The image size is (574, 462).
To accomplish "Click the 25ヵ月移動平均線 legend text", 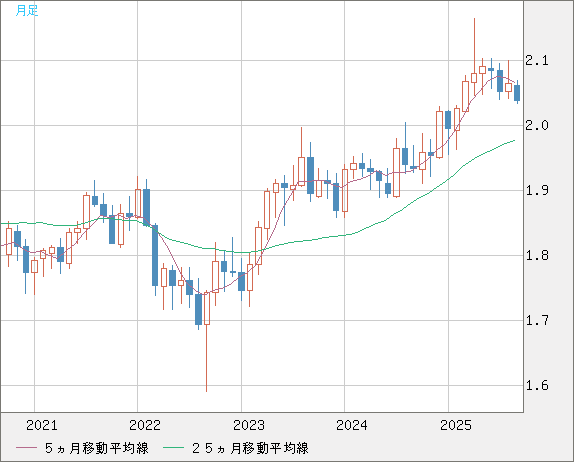I will (x=250, y=448).
